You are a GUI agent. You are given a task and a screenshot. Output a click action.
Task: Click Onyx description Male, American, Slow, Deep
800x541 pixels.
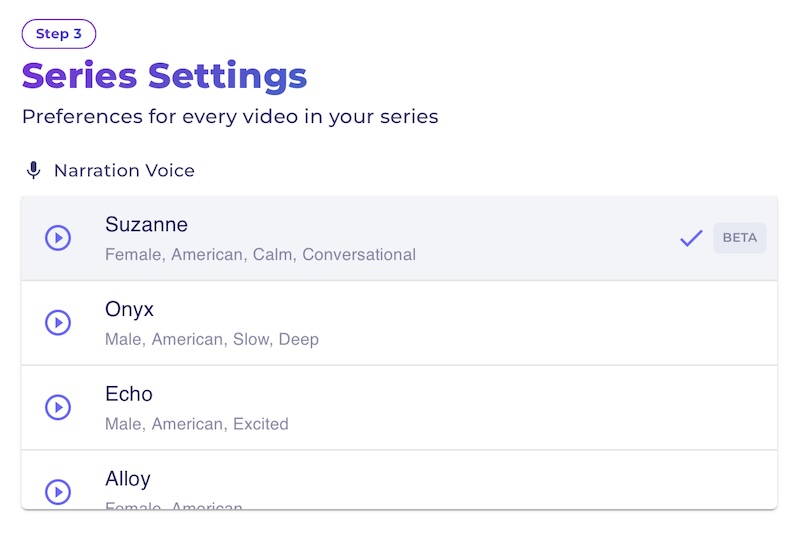212,339
